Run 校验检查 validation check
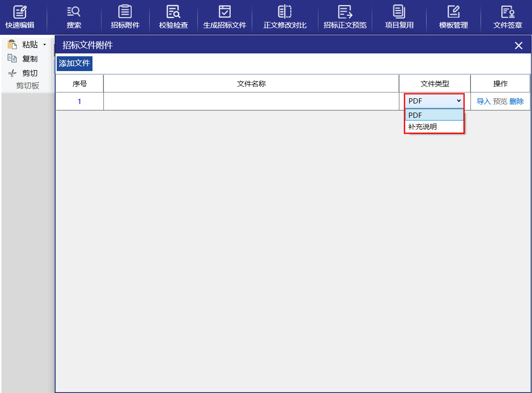 174,17
